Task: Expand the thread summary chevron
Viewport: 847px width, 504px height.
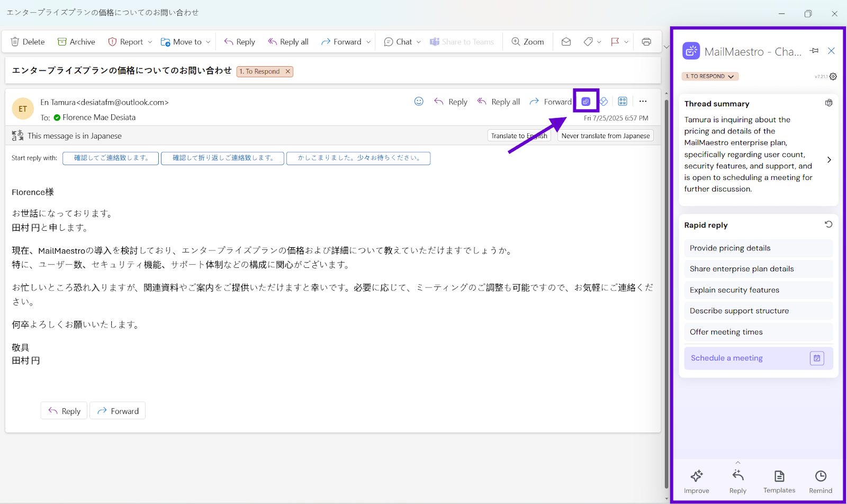Action: pyautogui.click(x=829, y=159)
